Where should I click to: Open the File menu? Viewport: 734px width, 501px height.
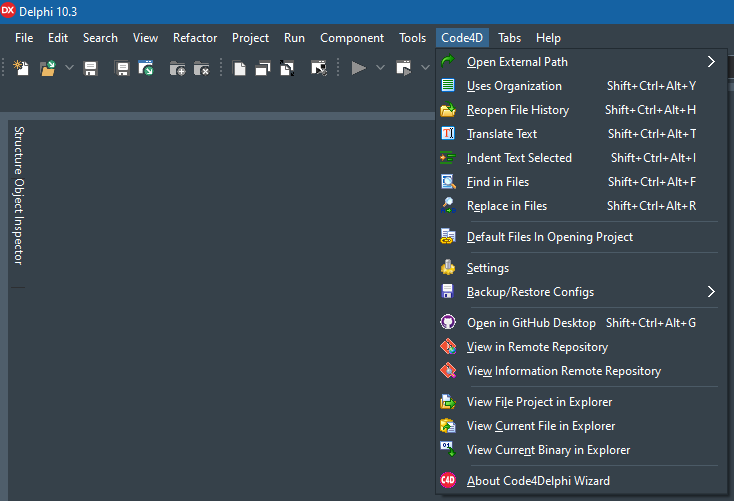(24, 38)
